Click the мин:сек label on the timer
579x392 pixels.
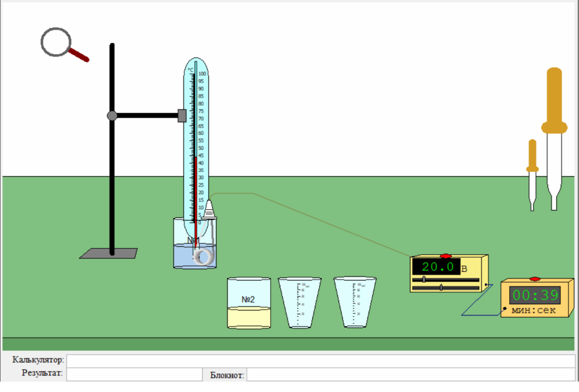(x=533, y=310)
